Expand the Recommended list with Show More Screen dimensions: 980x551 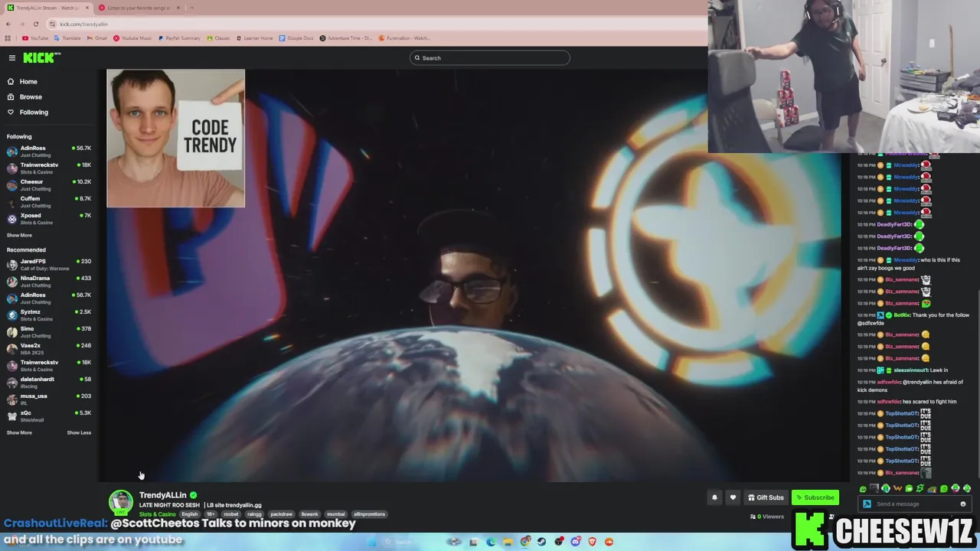(19, 432)
